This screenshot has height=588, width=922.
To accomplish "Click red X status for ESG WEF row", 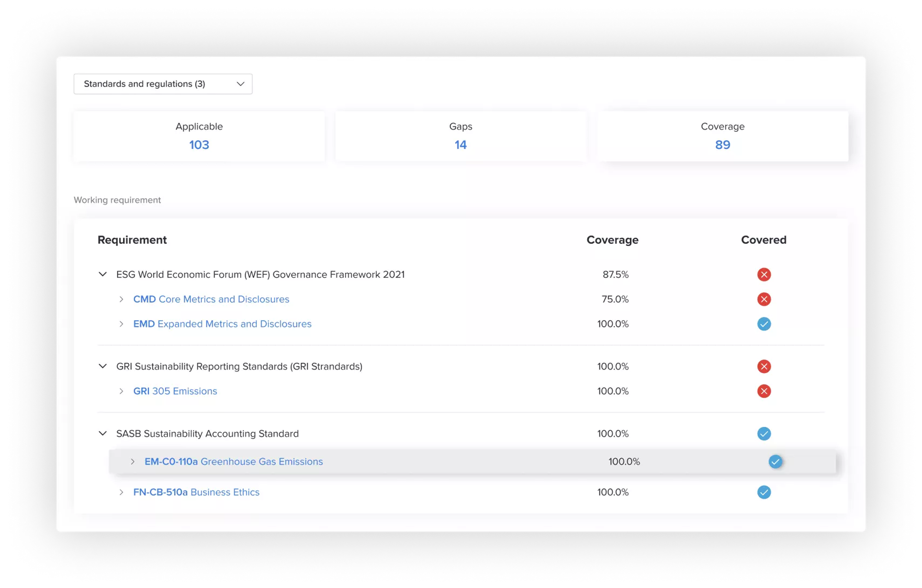I will click(764, 275).
